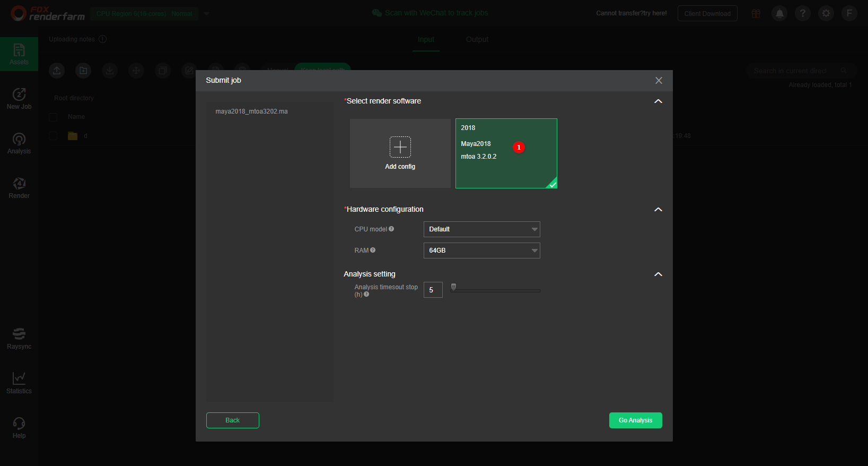Open the Assets section in the sidebar
This screenshot has width=868, height=466.
pyautogui.click(x=19, y=54)
